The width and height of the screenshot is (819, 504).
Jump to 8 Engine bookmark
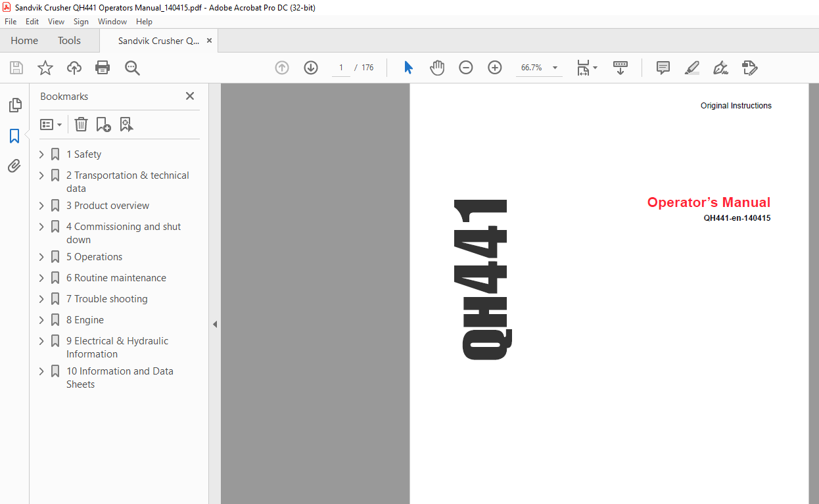(85, 320)
